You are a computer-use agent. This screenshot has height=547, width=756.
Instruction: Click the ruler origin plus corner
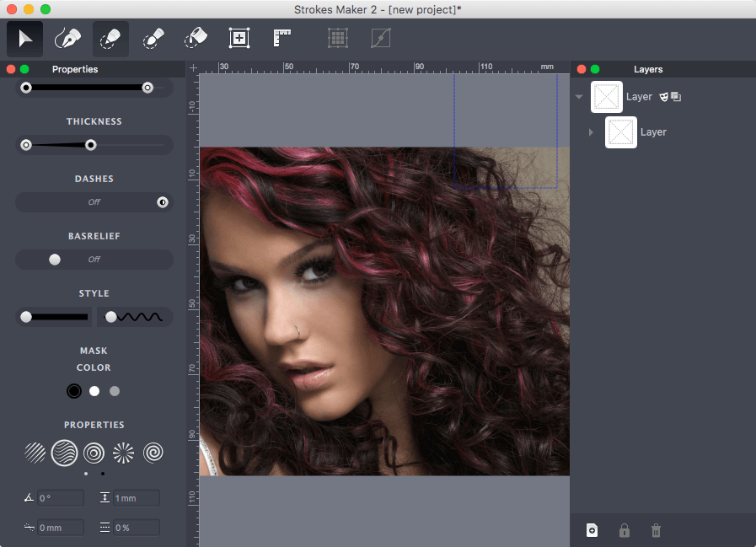(193, 67)
